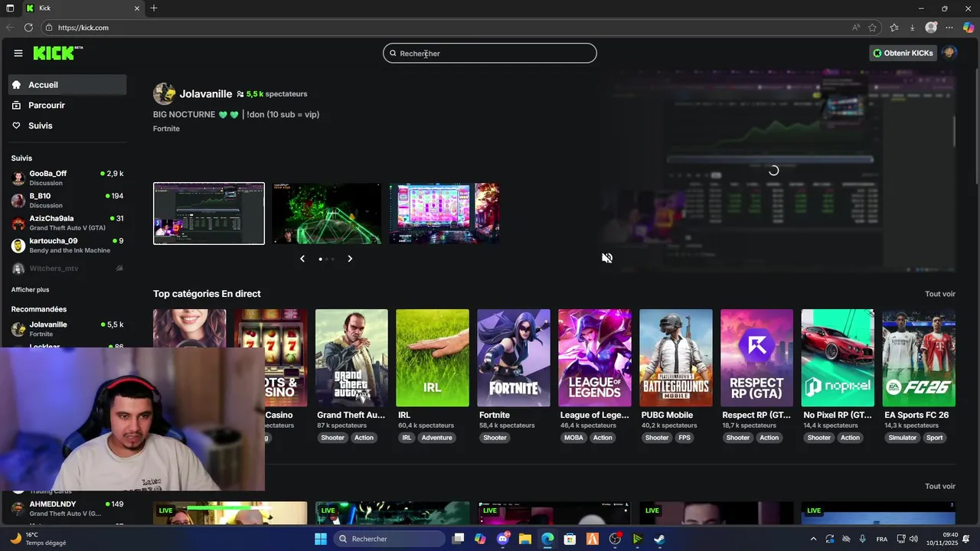Click the Adventure tag under IRL
The image size is (980, 551).
coord(437,438)
